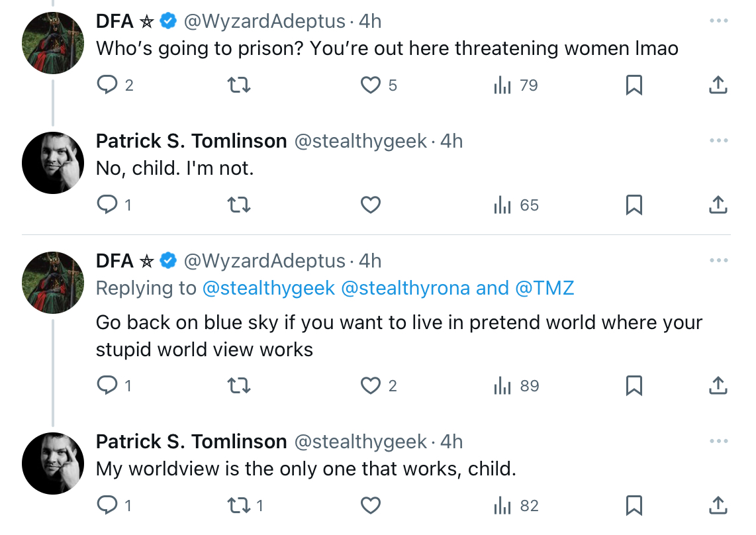The width and height of the screenshot is (756, 535).
Task: Like the "Who's going to prison?" tweet
Action: click(x=371, y=85)
